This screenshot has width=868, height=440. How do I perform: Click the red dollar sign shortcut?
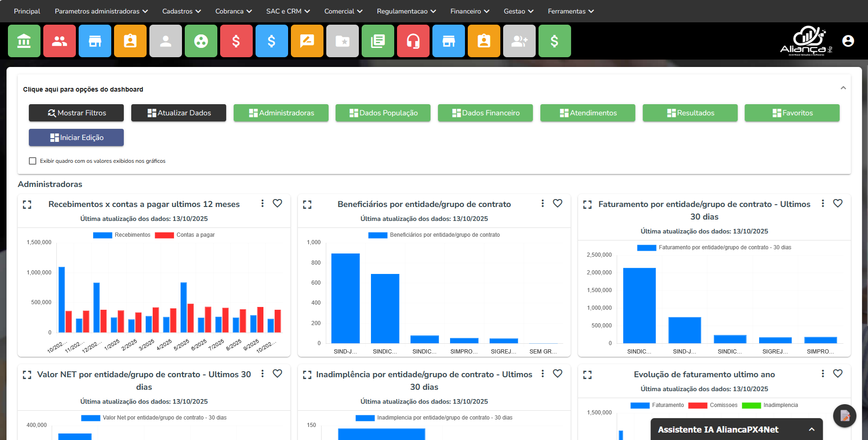(236, 41)
